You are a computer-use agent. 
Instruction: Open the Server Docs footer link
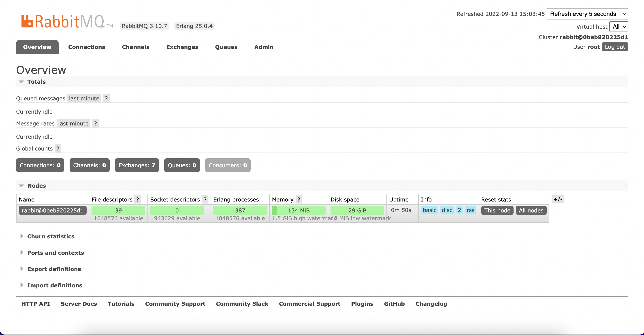click(x=79, y=304)
